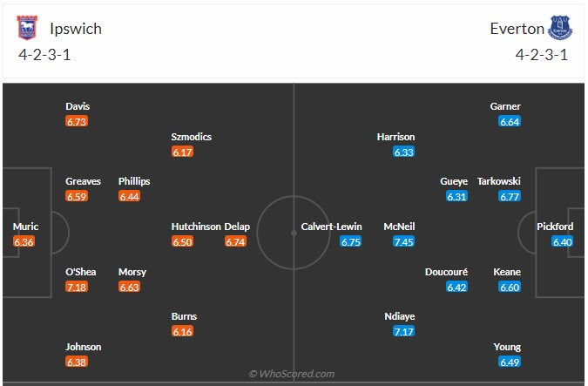Click the Ipswich club crest
The height and width of the screenshot is (386, 588).
(x=27, y=27)
